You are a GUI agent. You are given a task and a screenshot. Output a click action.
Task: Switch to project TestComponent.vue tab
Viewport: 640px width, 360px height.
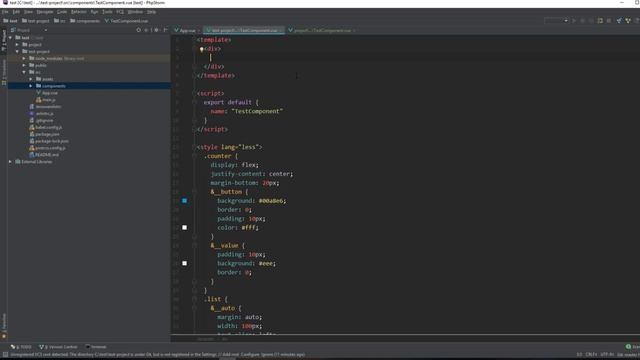click(x=322, y=30)
